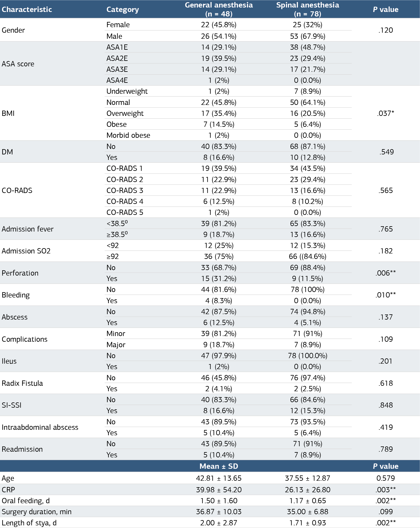This screenshot has height=528, width=420.
Task: Select the Morbid obese category cell
Action: tap(128, 135)
